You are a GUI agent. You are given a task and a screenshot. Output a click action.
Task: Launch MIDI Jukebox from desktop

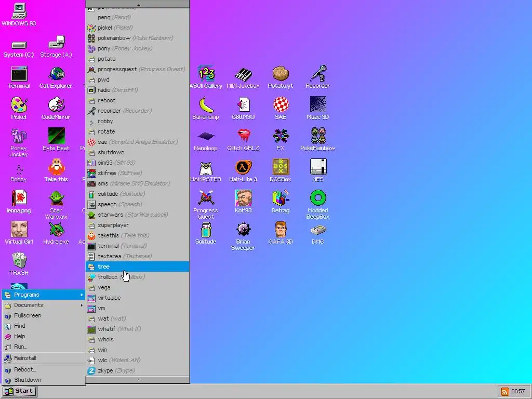[x=243, y=78]
